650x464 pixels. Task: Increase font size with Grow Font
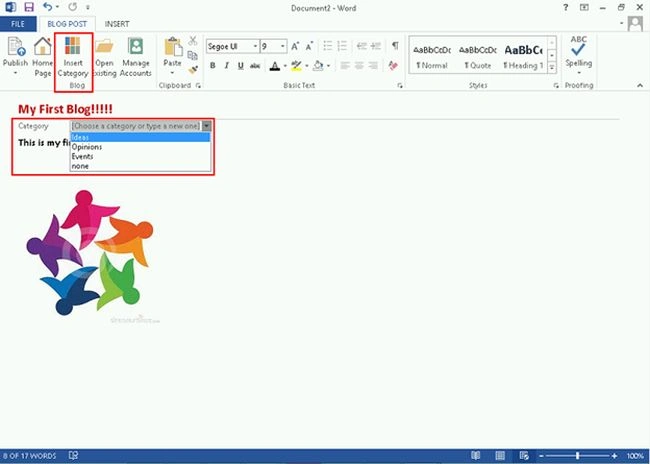point(295,46)
